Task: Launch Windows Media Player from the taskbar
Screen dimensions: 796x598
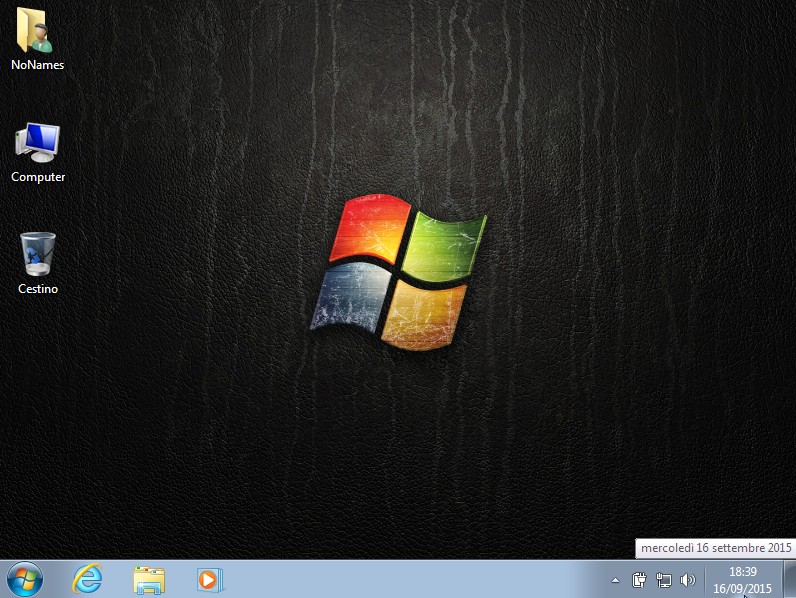Action: click(210, 580)
